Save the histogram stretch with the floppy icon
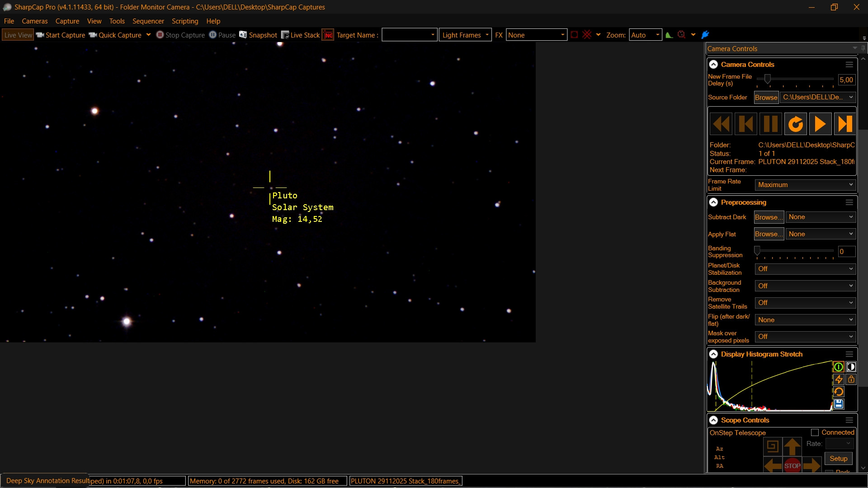 839,404
